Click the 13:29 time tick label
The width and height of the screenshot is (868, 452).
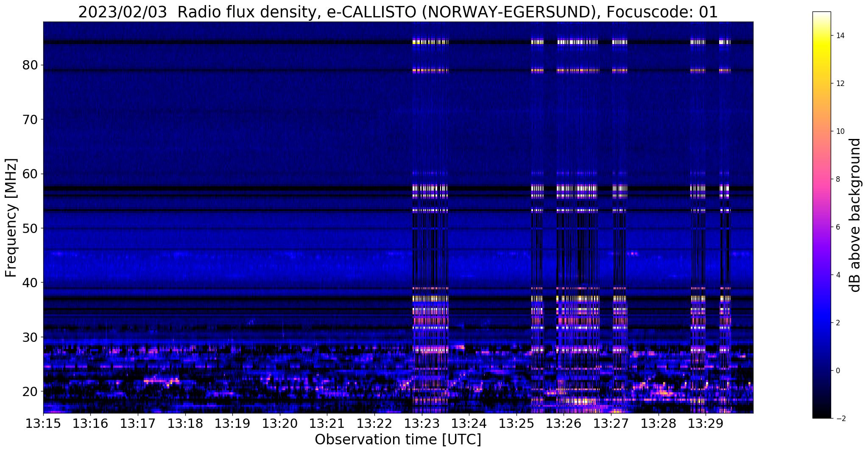tap(705, 423)
